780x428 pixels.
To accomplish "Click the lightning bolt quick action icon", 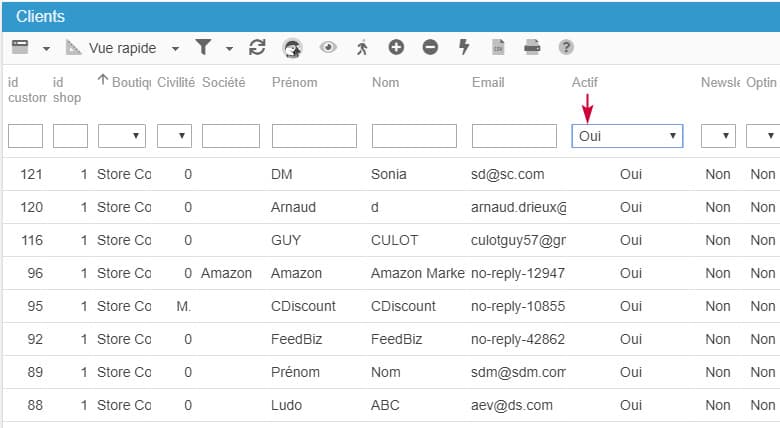I will pos(464,47).
